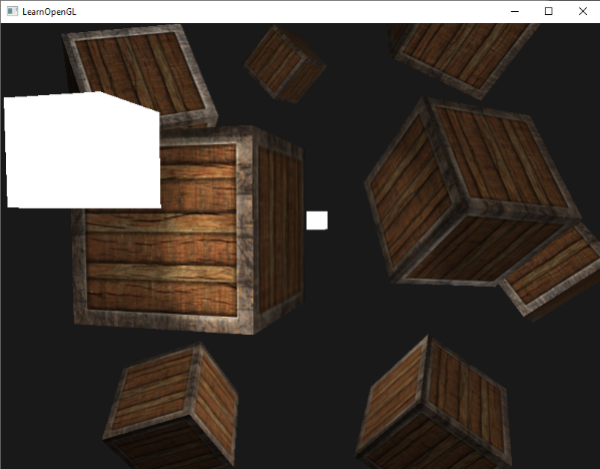Screen dimensions: 600x469
Task: Maximize the LearnOpenGL window
Action: [548, 11]
